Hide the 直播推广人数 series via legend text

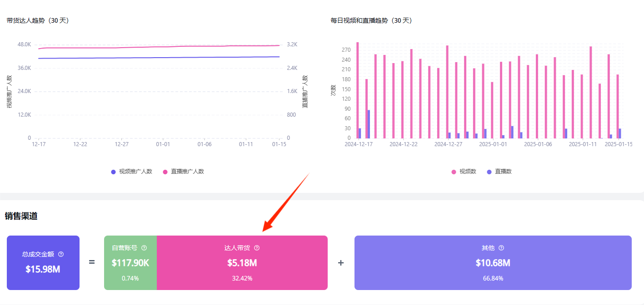tap(187, 172)
